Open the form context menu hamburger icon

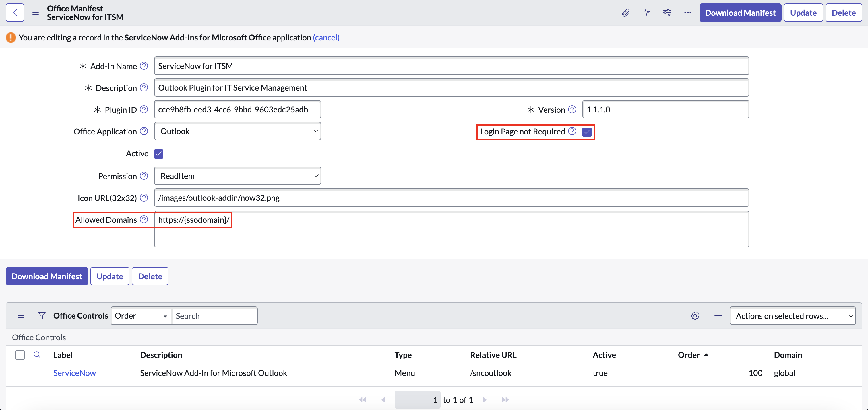(x=35, y=13)
